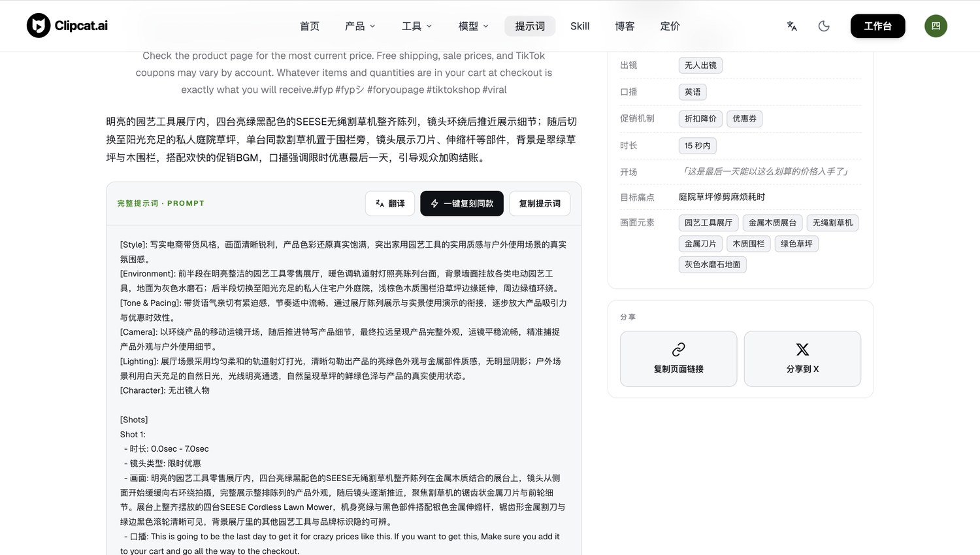980x555 pixels.
Task: Toggle dark mode moon icon
Action: click(824, 26)
